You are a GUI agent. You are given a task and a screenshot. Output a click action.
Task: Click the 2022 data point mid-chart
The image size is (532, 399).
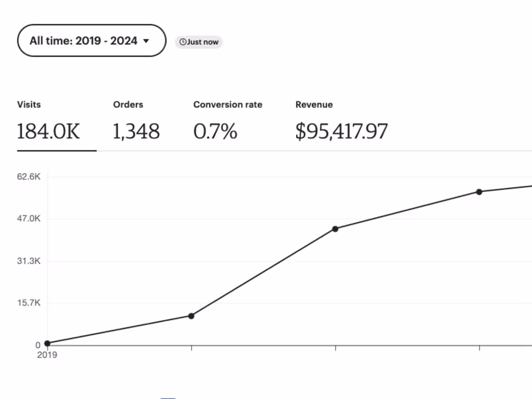tap(335, 229)
